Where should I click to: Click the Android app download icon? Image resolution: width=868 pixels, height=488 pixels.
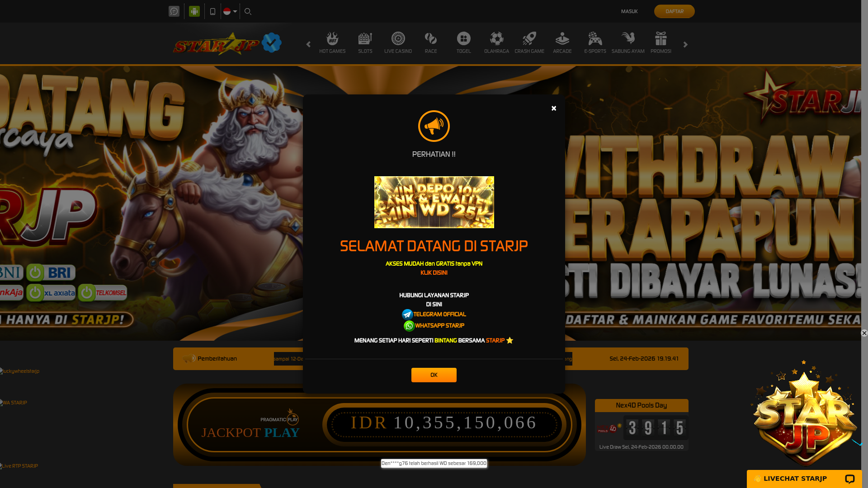point(194,11)
